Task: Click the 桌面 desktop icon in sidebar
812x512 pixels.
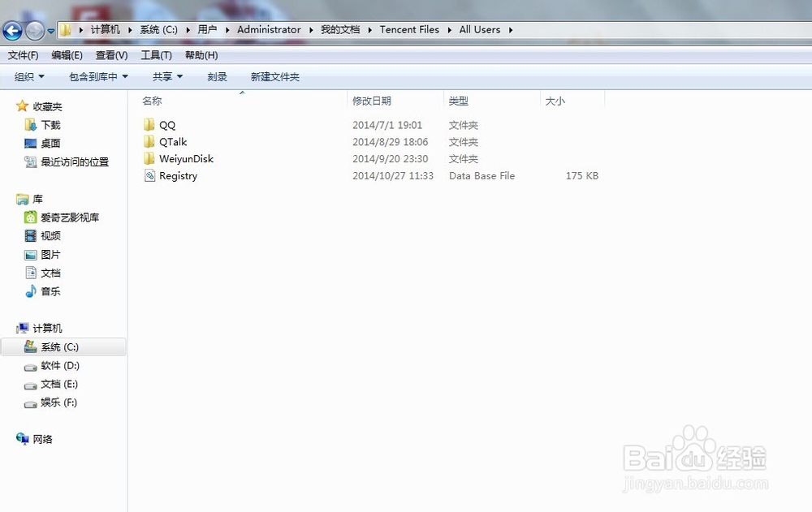Action: [31, 144]
